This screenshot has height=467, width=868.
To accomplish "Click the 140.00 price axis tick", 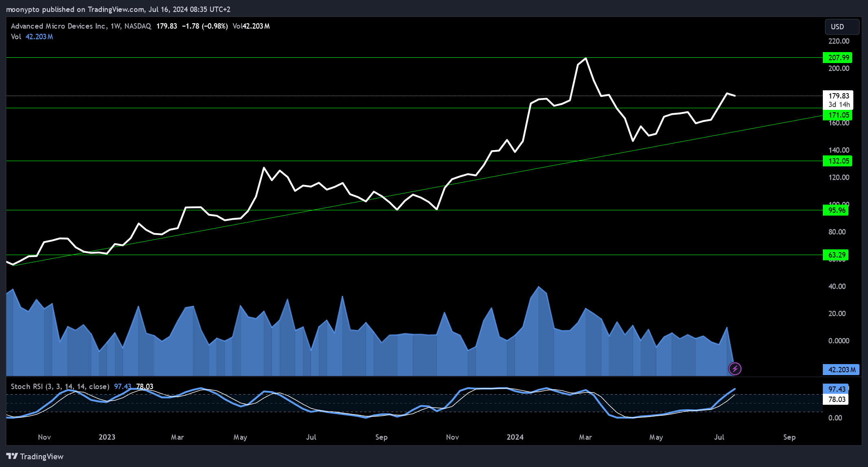I will (x=839, y=150).
